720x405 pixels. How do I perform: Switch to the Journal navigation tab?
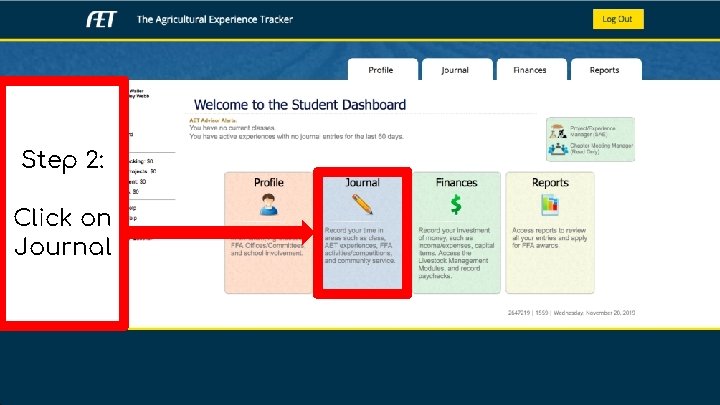pyautogui.click(x=456, y=70)
